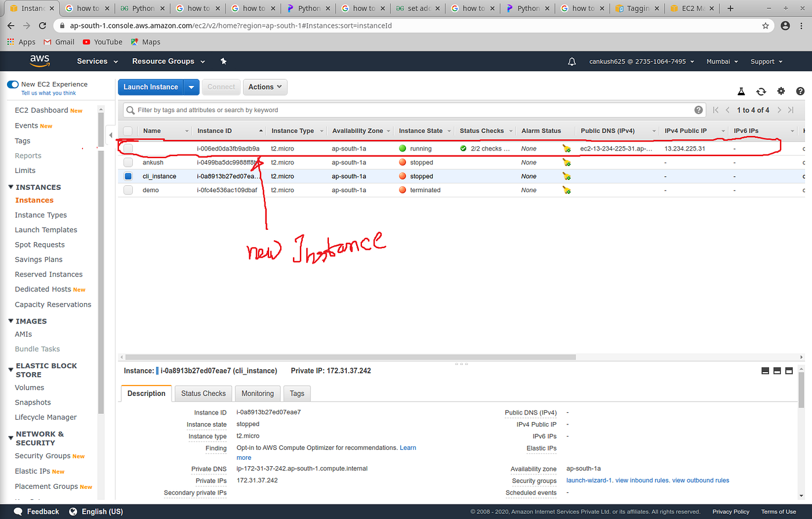This screenshot has width=812, height=519.
Task: Collapse the left navigation pane arrow
Action: click(x=110, y=135)
